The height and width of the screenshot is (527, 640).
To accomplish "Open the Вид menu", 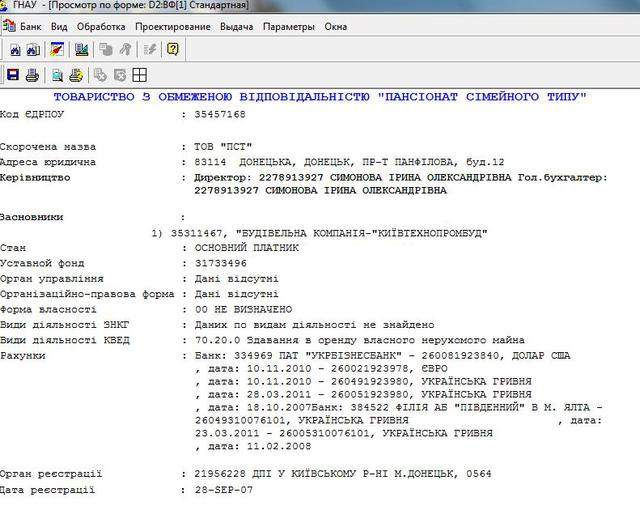I will coord(59,26).
